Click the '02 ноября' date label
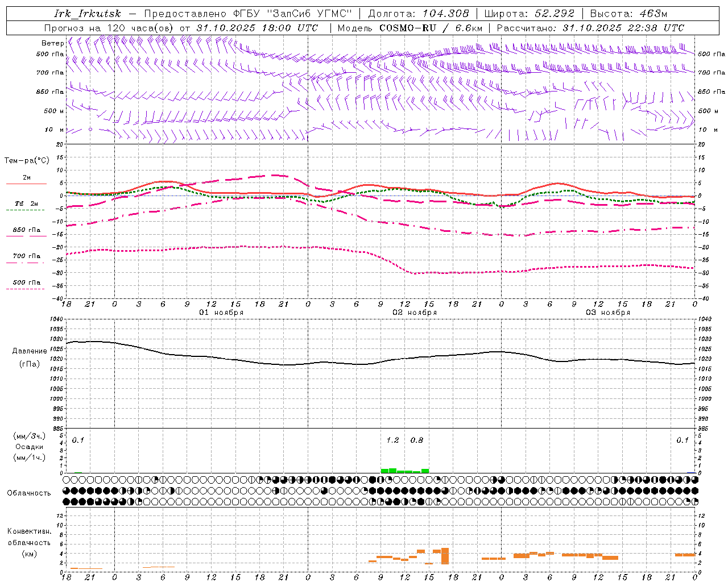This screenshot has width=728, height=582. coord(415,313)
